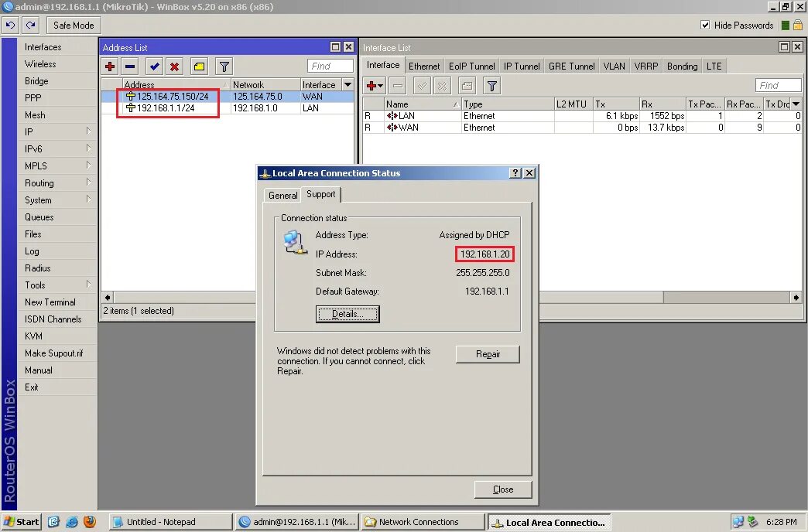Switch to the EoIP Tunnel tab
Viewport: 808px width, 532px height.
(471, 66)
